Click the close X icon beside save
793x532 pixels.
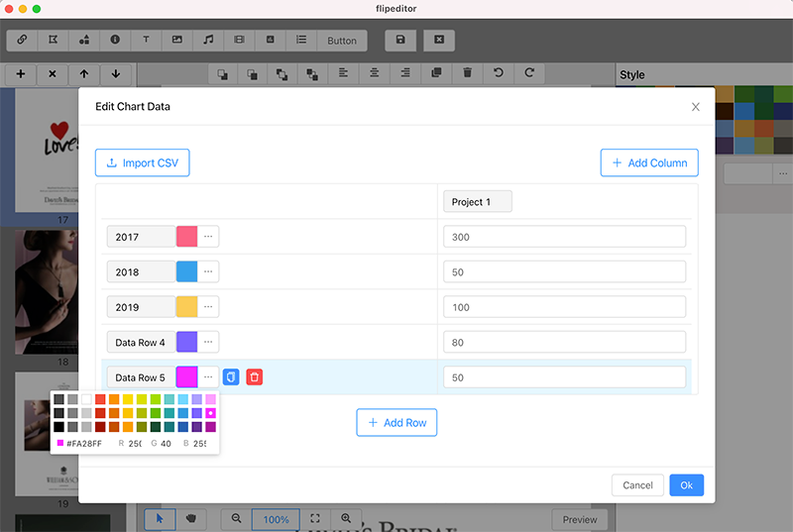tap(439, 40)
